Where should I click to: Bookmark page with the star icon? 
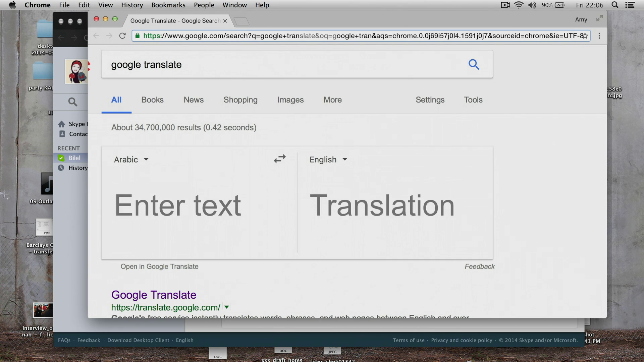[x=585, y=36]
